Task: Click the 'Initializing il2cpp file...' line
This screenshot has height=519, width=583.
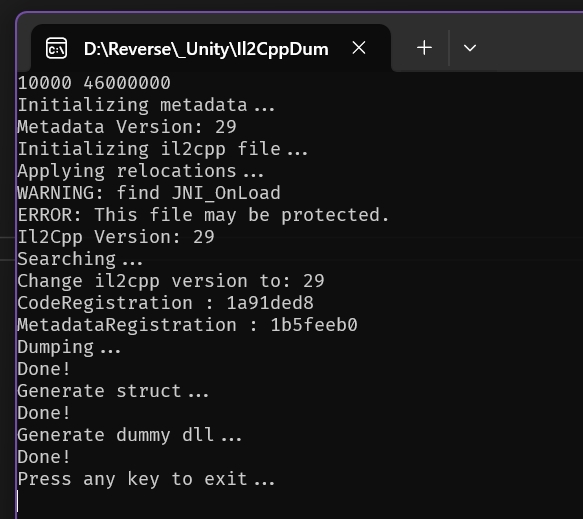Action: (162, 149)
